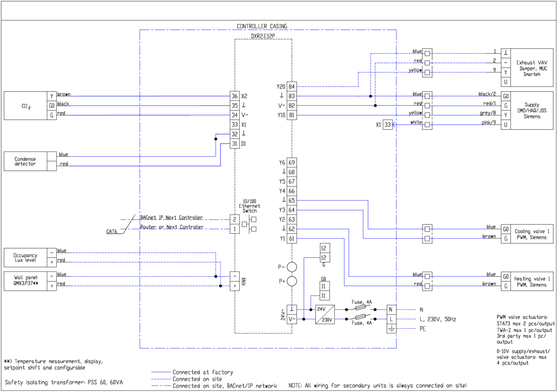Viewport: 558px width, 392px height.
Task: Click the 24V/230V transformer symbol
Action: click(324, 314)
